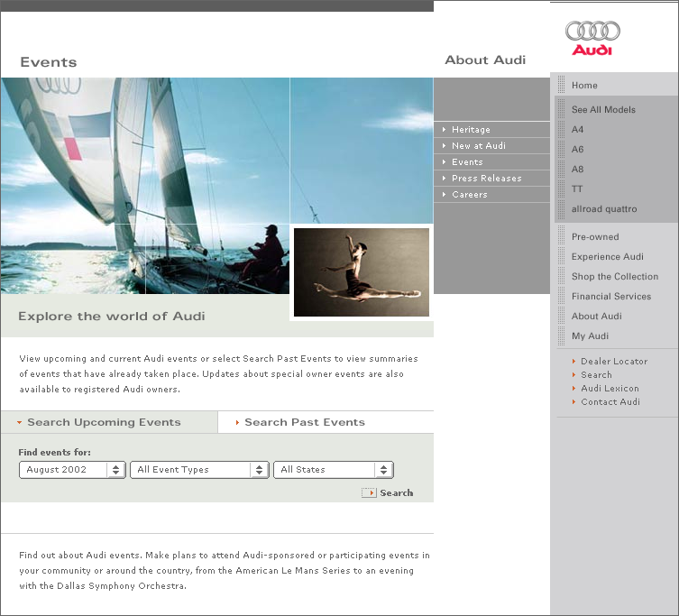Open Experience Audi in the sidebar
Viewport: 679px width, 616px height.
point(607,256)
